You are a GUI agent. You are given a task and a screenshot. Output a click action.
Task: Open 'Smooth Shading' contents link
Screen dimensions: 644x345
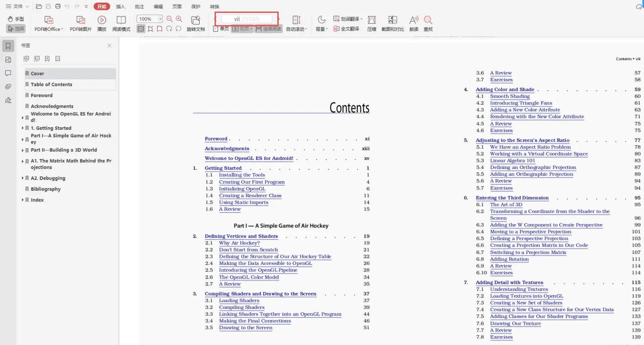510,96
